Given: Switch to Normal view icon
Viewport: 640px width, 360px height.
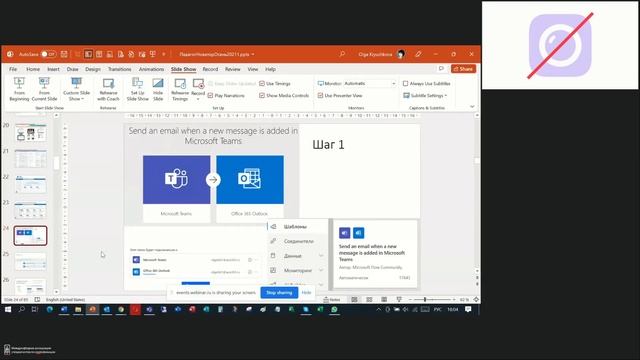Looking at the screenshot, I should [354, 300].
